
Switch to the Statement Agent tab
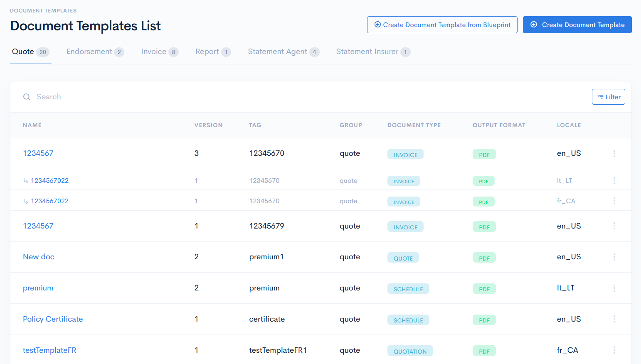pos(277,51)
